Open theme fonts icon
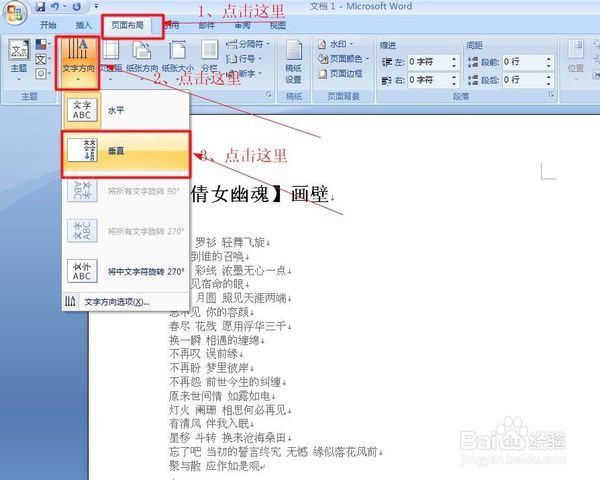Viewport: 600px width, 480px height. (41, 59)
